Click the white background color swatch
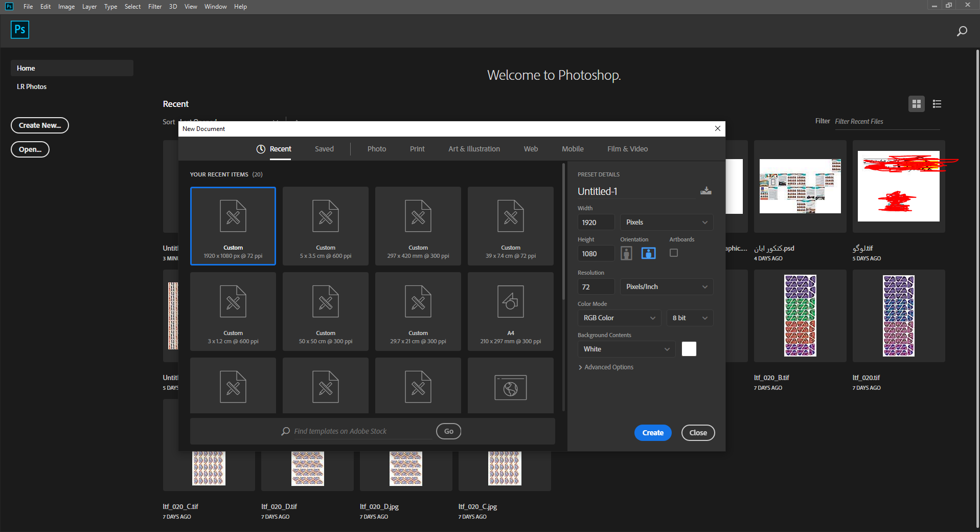Viewport: 980px width, 532px height. (x=689, y=349)
